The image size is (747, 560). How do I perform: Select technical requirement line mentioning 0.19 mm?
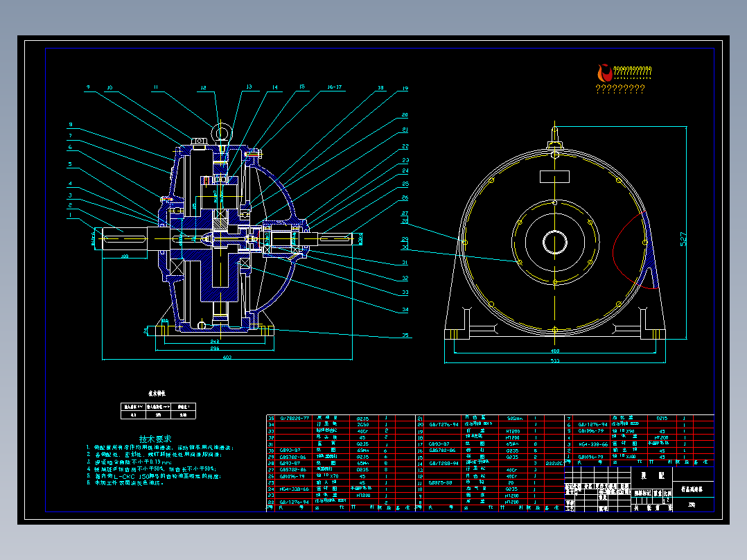click(x=129, y=462)
